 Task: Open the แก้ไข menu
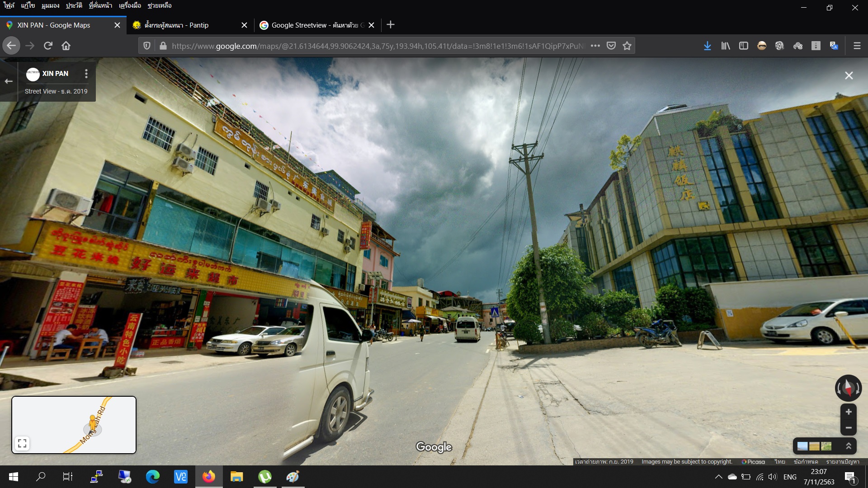(x=28, y=5)
